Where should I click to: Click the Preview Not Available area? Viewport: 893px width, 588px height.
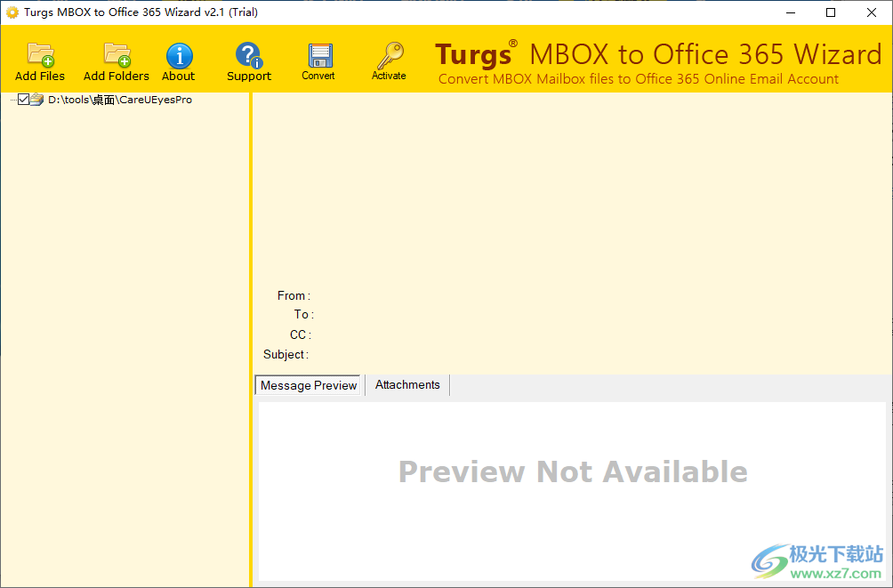(573, 471)
